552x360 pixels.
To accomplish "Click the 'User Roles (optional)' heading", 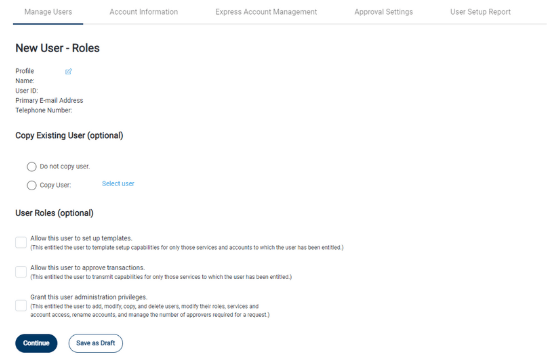I will tap(55, 213).
